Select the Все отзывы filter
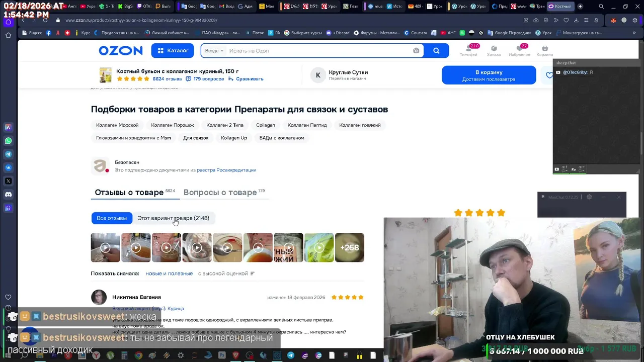Screen dimensions: 644x362 point(112,218)
